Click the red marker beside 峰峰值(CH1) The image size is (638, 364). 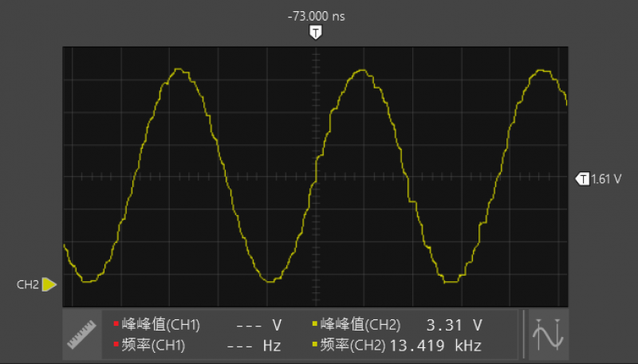(116, 324)
